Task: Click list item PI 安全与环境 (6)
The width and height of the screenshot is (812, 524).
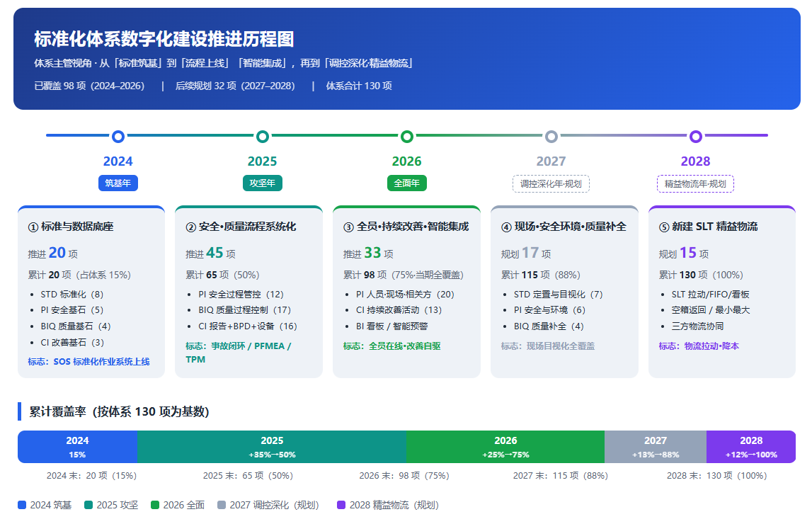Action: tap(549, 309)
